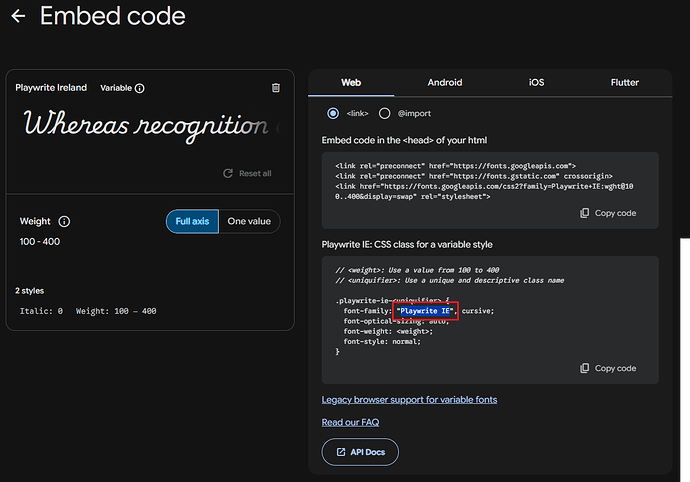This screenshot has height=482, width=690.
Task: Click the Italic: 0 style value
Action: click(41, 311)
